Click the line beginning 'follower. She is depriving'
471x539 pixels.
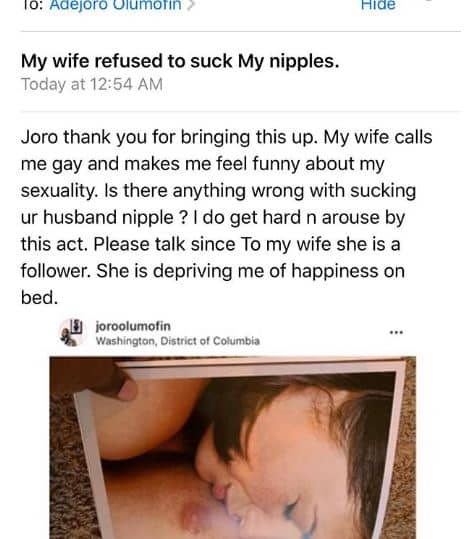pyautogui.click(x=212, y=271)
